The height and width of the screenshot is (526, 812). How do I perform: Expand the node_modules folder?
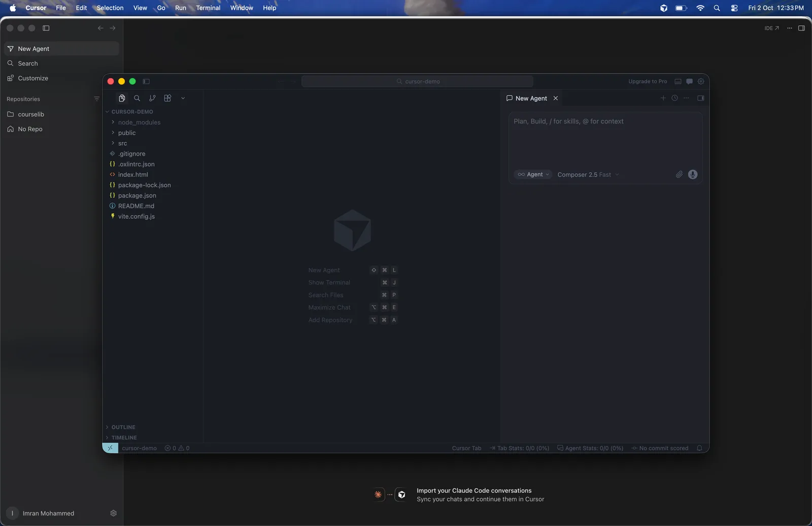pyautogui.click(x=153, y=122)
